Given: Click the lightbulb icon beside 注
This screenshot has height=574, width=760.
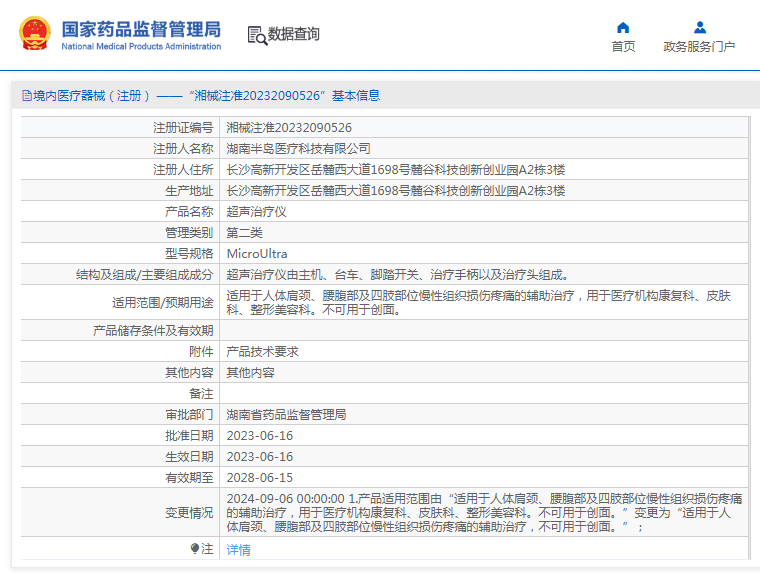Looking at the screenshot, I should [195, 548].
